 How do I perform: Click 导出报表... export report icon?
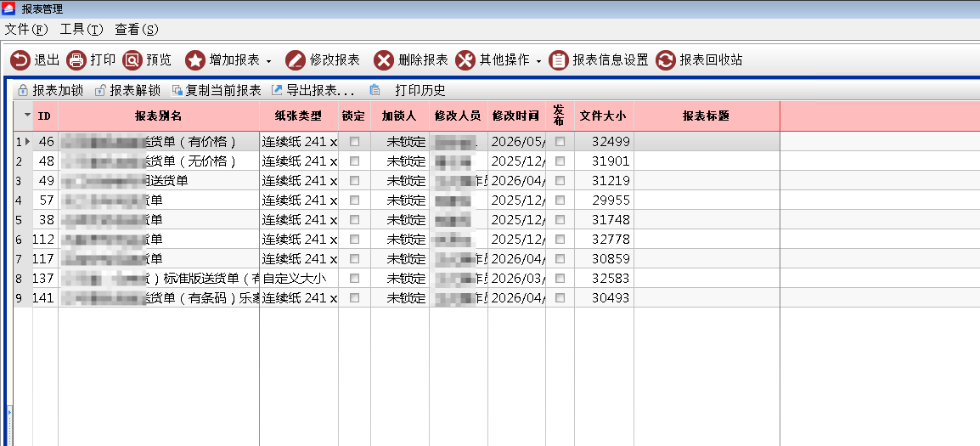[x=277, y=90]
